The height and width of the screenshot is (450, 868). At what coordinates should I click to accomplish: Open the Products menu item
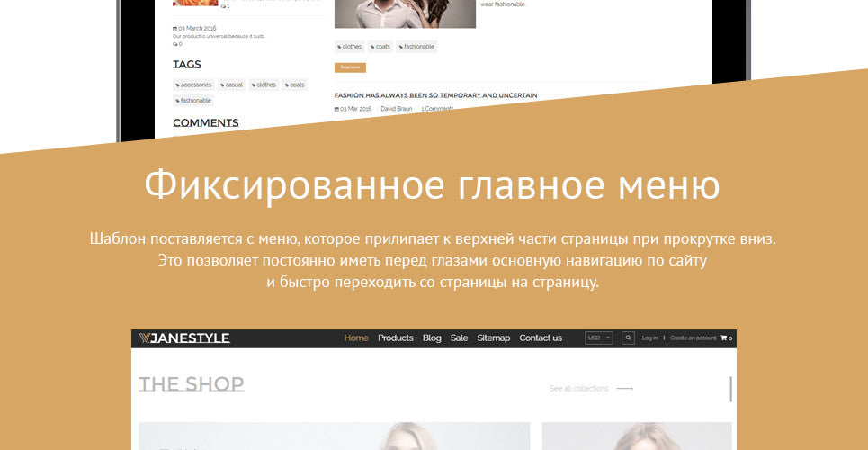coord(395,337)
